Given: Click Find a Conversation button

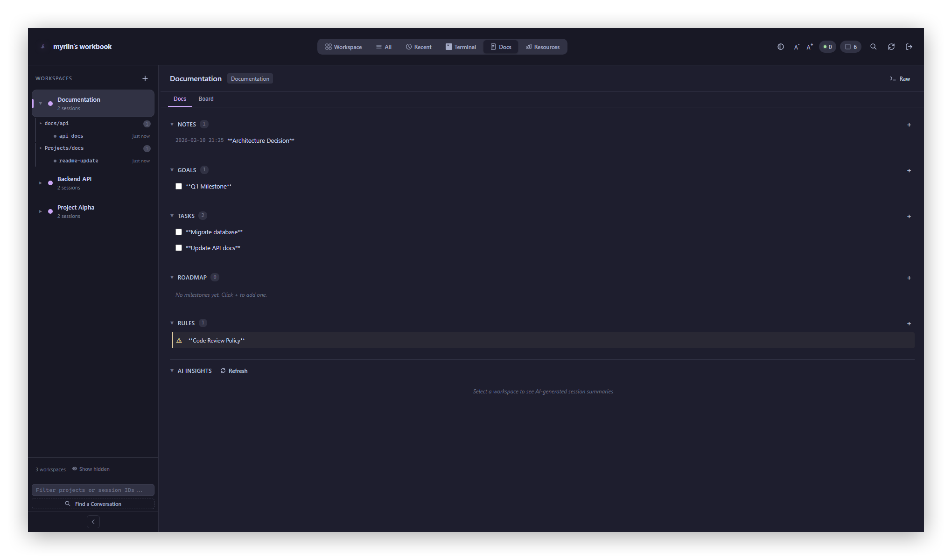Looking at the screenshot, I should (x=93, y=504).
